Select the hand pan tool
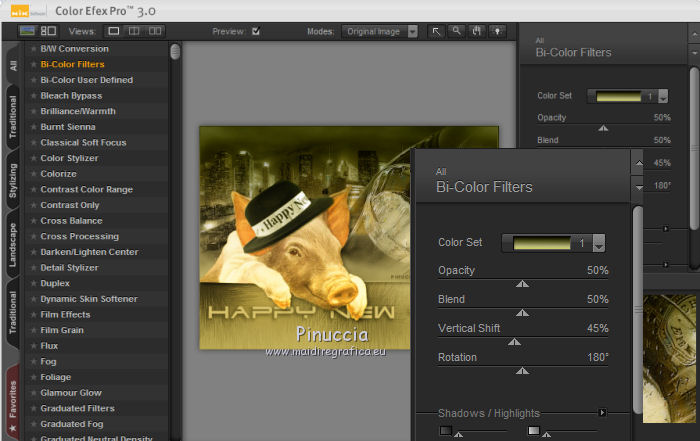The width and height of the screenshot is (700, 441). (477, 32)
